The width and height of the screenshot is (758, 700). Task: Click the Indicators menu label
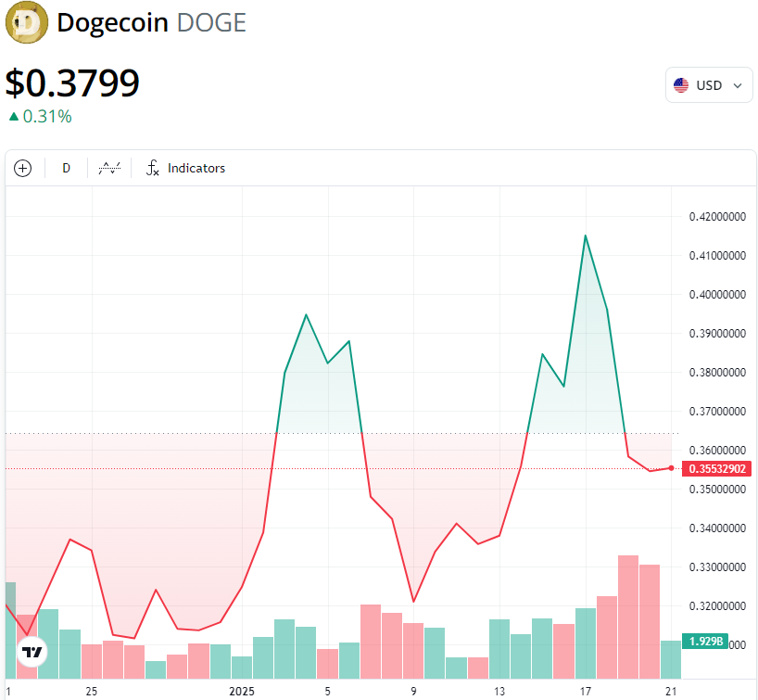point(196,168)
